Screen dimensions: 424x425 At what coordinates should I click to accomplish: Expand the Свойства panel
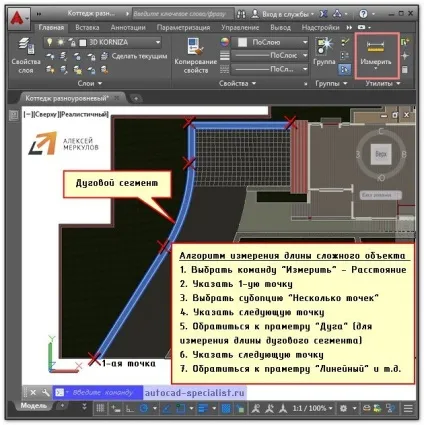click(237, 83)
